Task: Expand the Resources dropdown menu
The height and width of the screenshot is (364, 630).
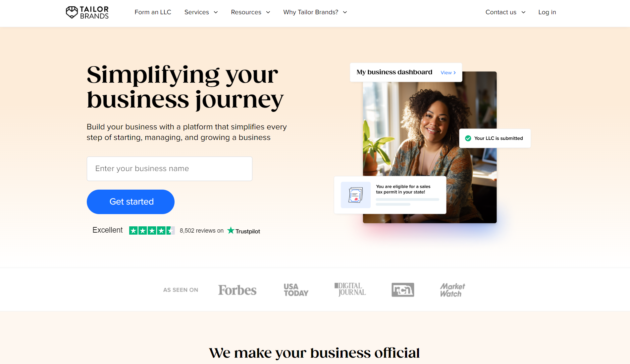Action: [251, 12]
